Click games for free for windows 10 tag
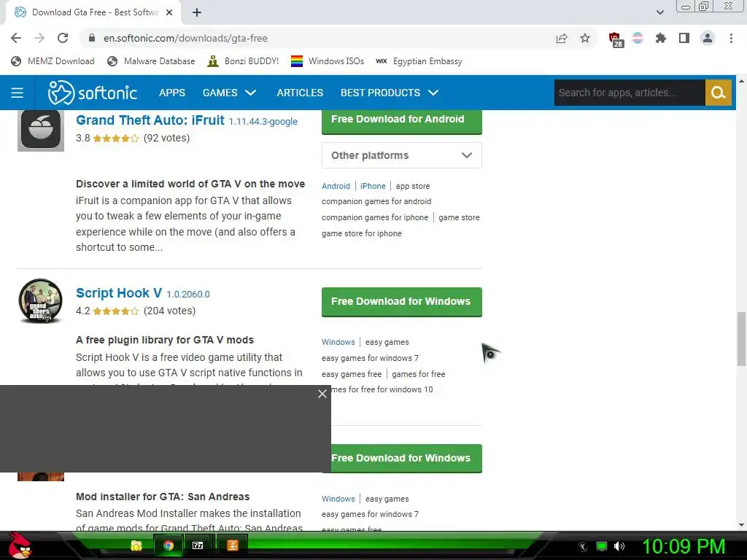The image size is (747, 560). 382,389
